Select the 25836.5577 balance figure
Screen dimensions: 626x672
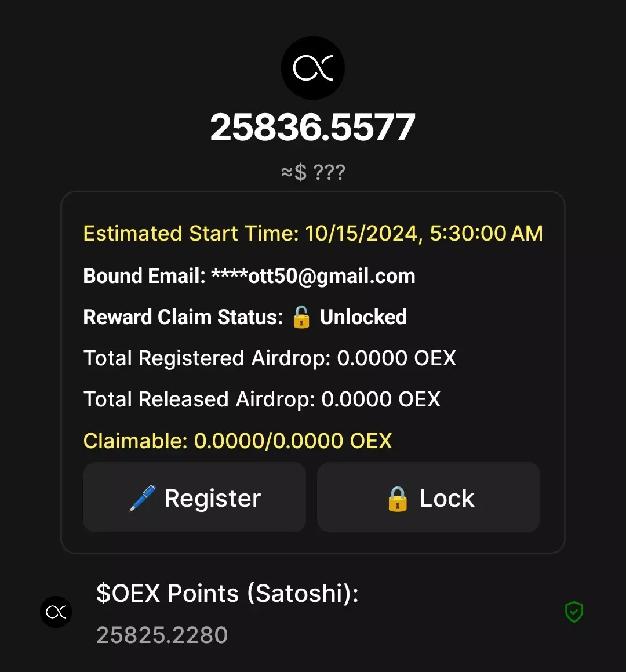(x=313, y=128)
